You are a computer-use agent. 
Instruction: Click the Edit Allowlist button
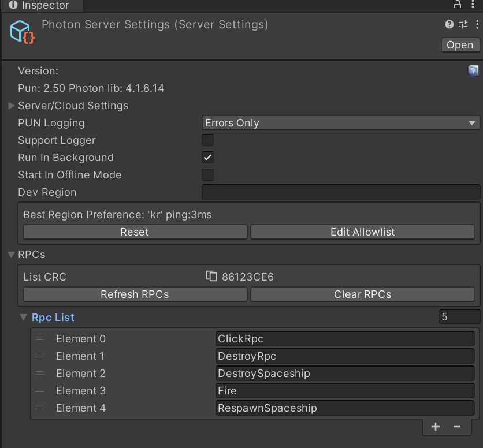[x=363, y=232]
